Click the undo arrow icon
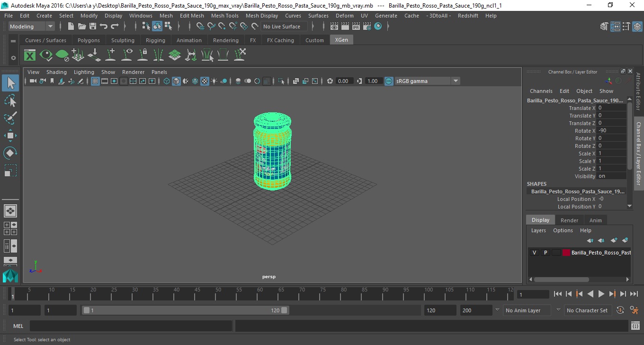 [104, 27]
